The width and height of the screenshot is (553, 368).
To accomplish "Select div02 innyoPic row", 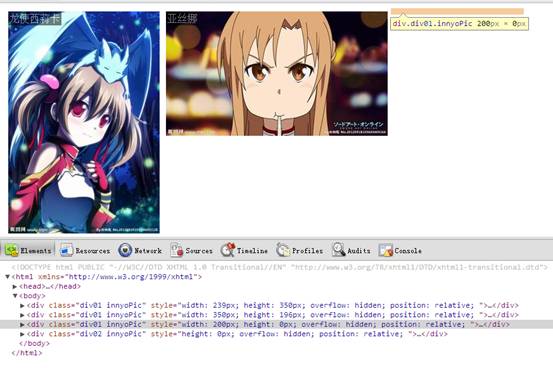I will pyautogui.click(x=237, y=334).
